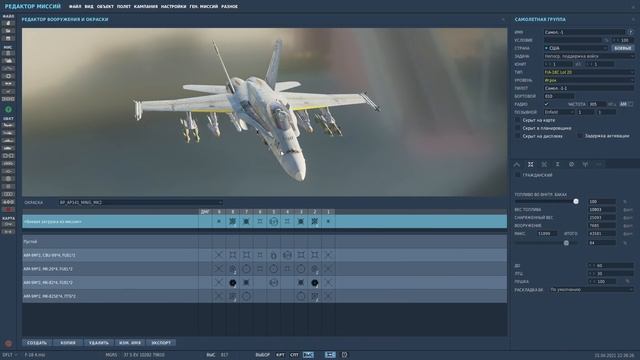The height and width of the screenshot is (360, 640).
Task: Click pylon 5 icon in CBU-99*4 row
Action: point(273,256)
